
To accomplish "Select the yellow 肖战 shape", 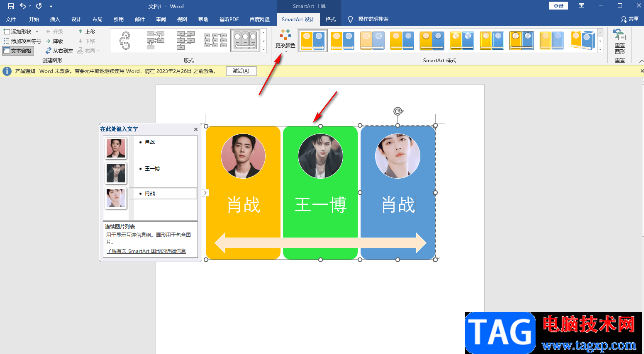I will click(244, 193).
